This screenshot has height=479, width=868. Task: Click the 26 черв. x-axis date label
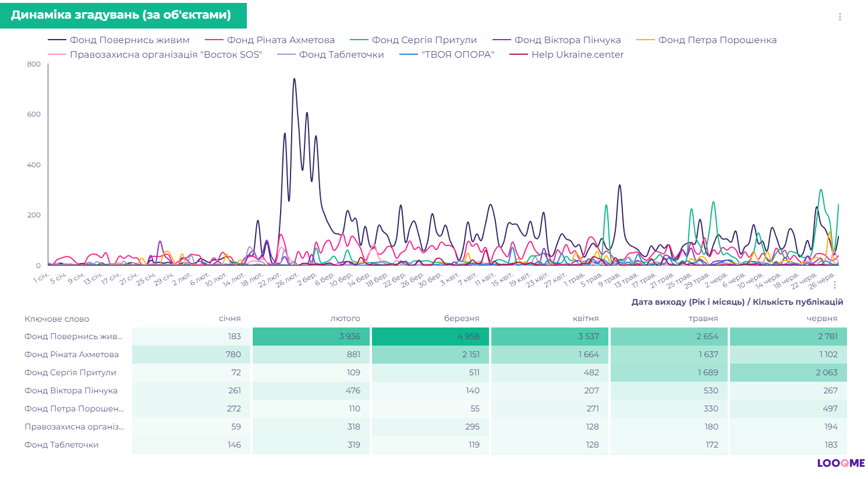coord(821,281)
